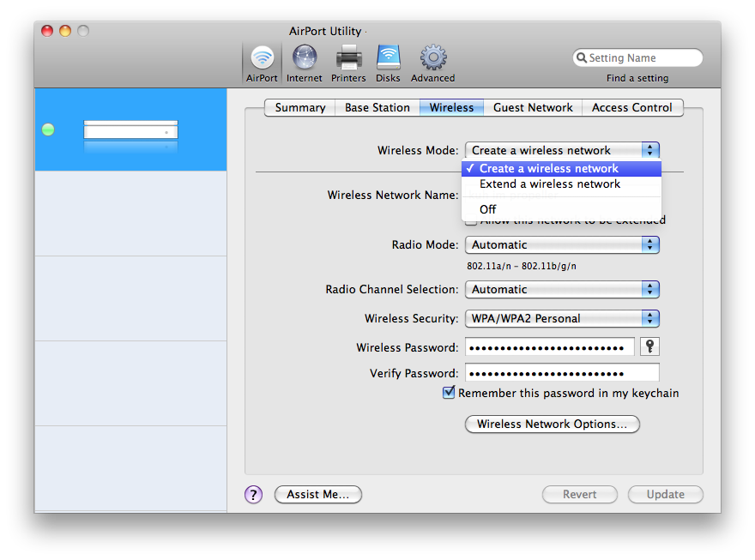The image size is (755, 560).
Task: Open the AirPort toolbar section
Action: 262,64
